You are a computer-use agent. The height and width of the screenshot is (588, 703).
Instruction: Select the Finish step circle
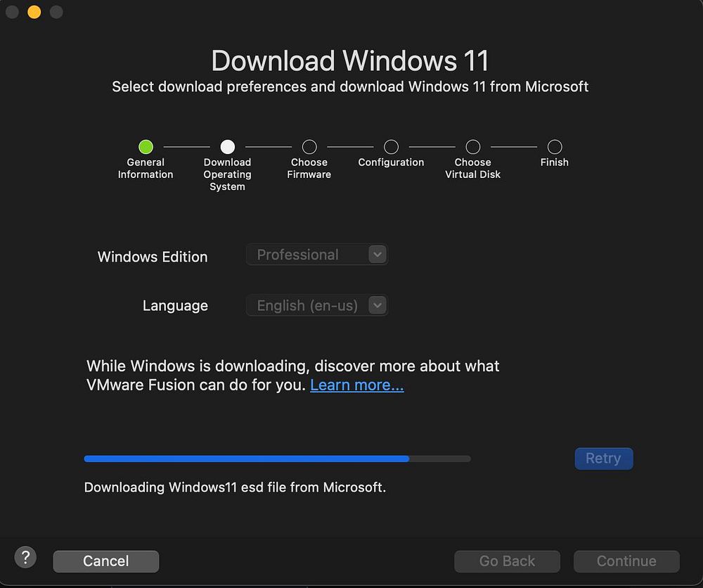(555, 147)
